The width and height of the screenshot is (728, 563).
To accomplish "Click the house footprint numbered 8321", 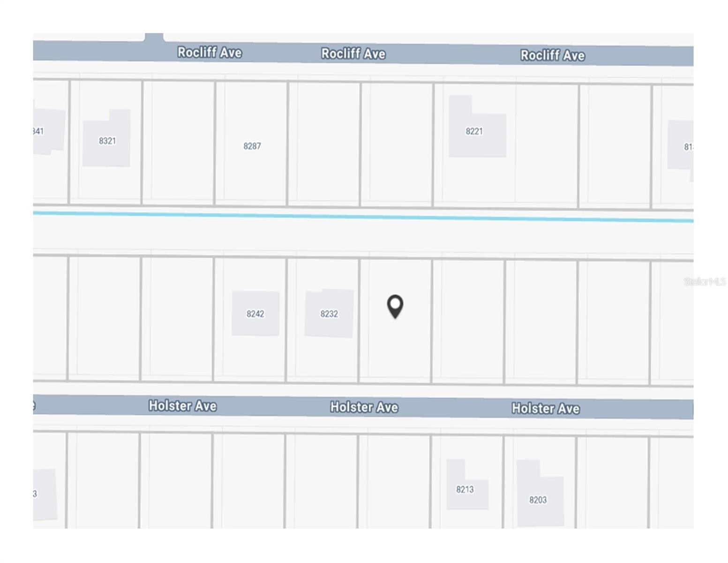I will pos(107,141).
